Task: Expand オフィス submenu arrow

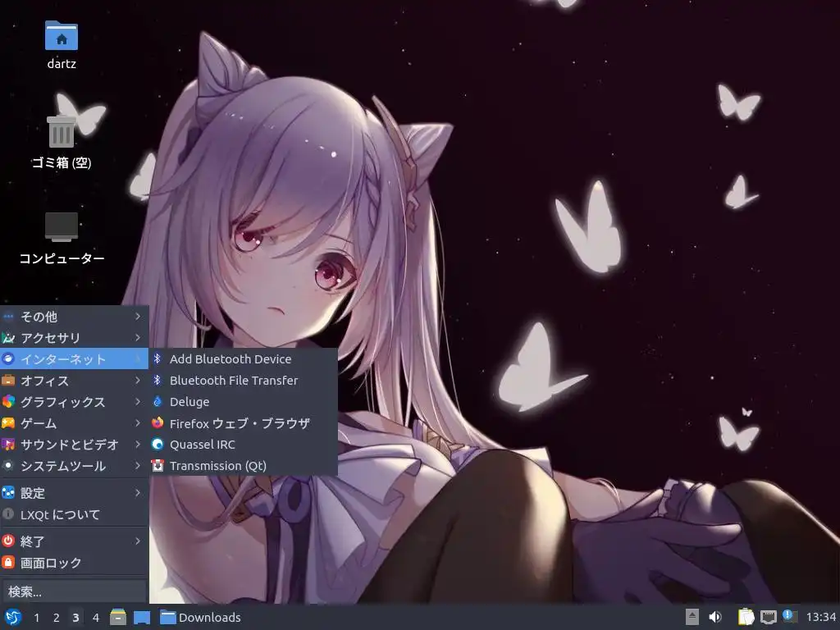Action: [138, 381]
